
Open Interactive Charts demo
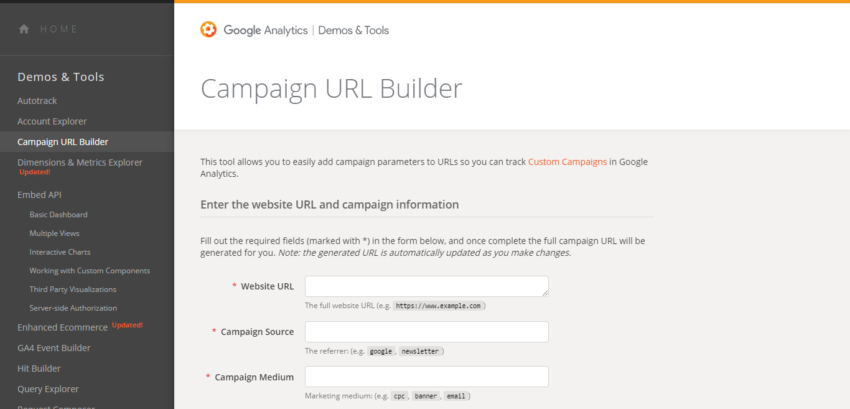(60, 252)
